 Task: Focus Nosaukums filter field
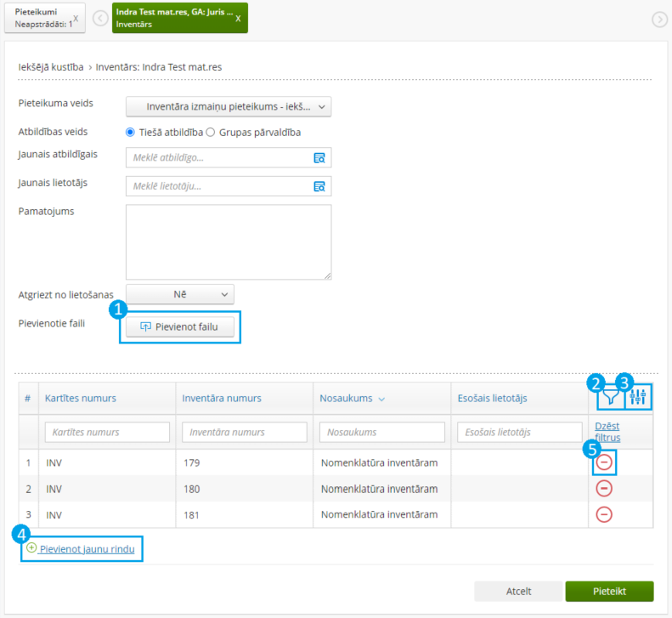[x=382, y=433]
